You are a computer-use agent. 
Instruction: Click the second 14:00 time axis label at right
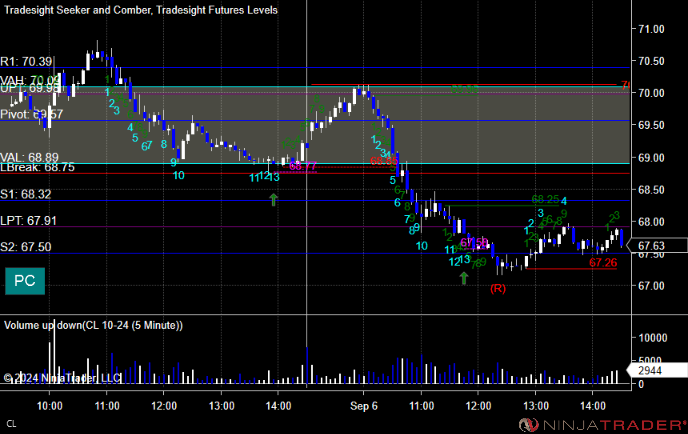click(593, 406)
